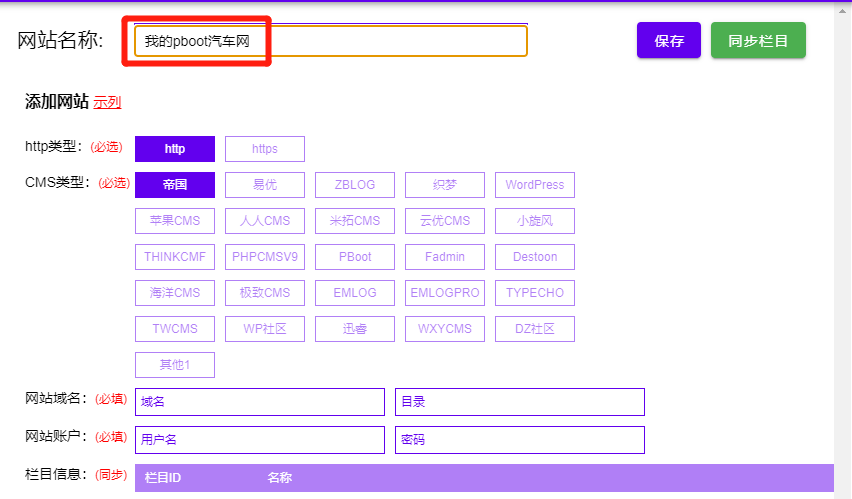The height and width of the screenshot is (499, 852).
Task: Choose 海洋CMS type
Action: click(175, 293)
